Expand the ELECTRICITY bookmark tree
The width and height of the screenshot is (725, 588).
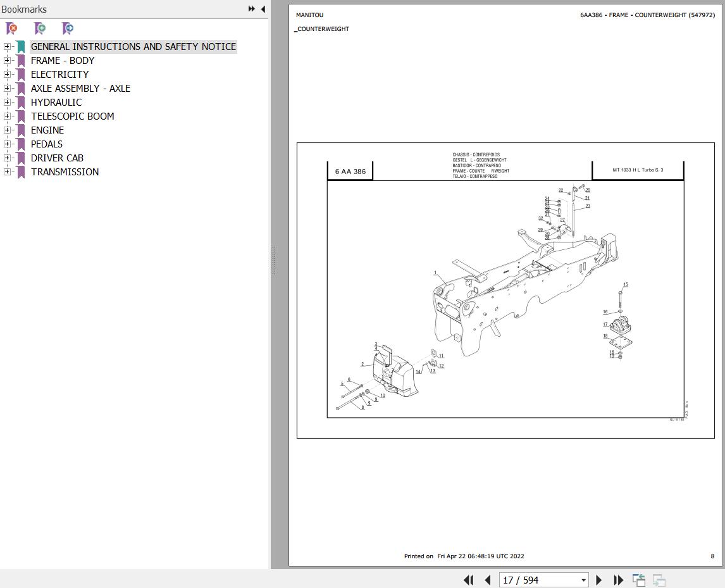click(x=6, y=74)
